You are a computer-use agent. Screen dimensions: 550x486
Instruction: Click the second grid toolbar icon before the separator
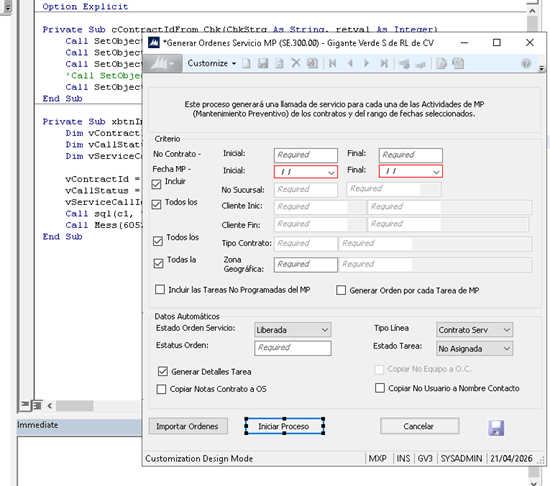420,65
